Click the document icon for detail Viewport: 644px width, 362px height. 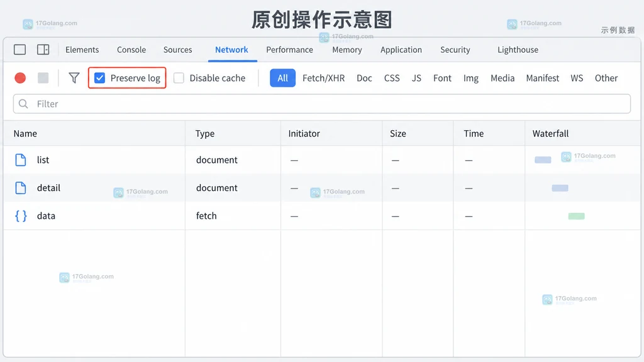21,187
